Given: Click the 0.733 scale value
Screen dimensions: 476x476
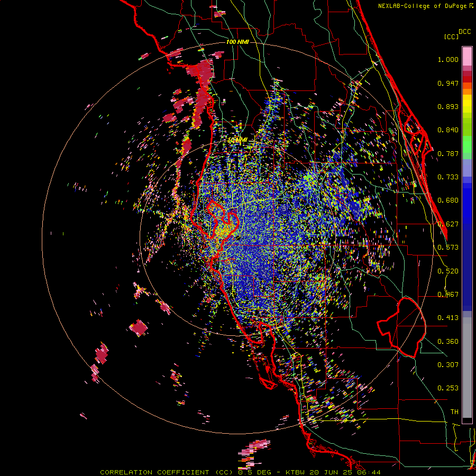Looking at the screenshot, I should [448, 177].
